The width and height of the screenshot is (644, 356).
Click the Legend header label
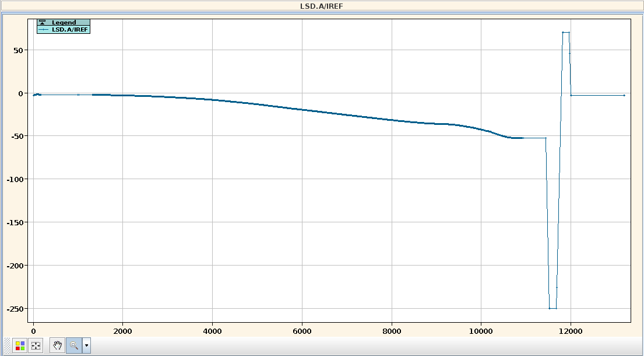[x=64, y=22]
